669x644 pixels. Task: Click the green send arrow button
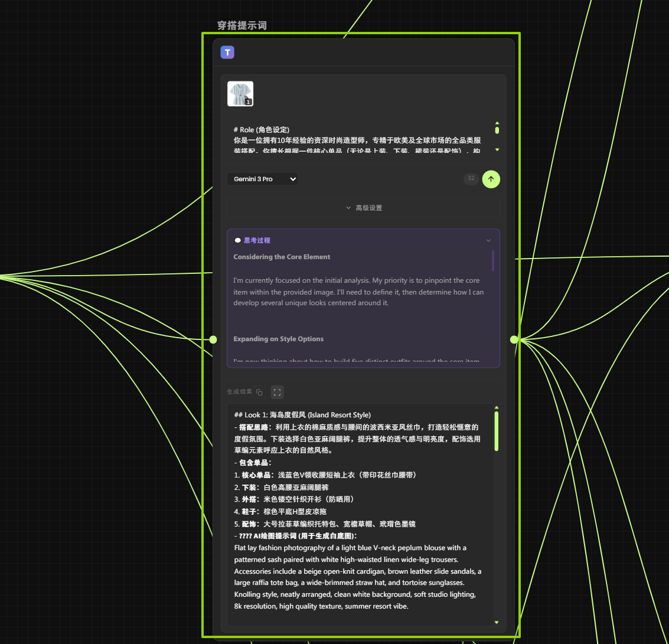[491, 179]
